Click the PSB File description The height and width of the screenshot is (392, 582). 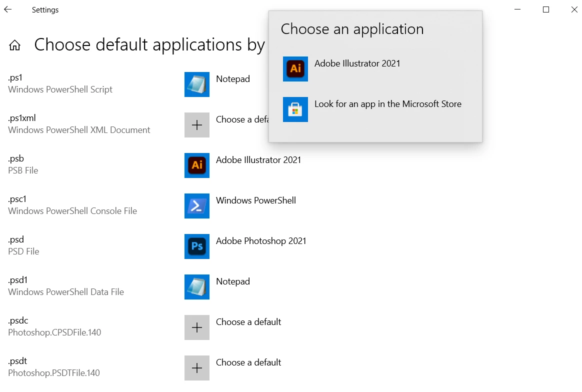pos(23,170)
